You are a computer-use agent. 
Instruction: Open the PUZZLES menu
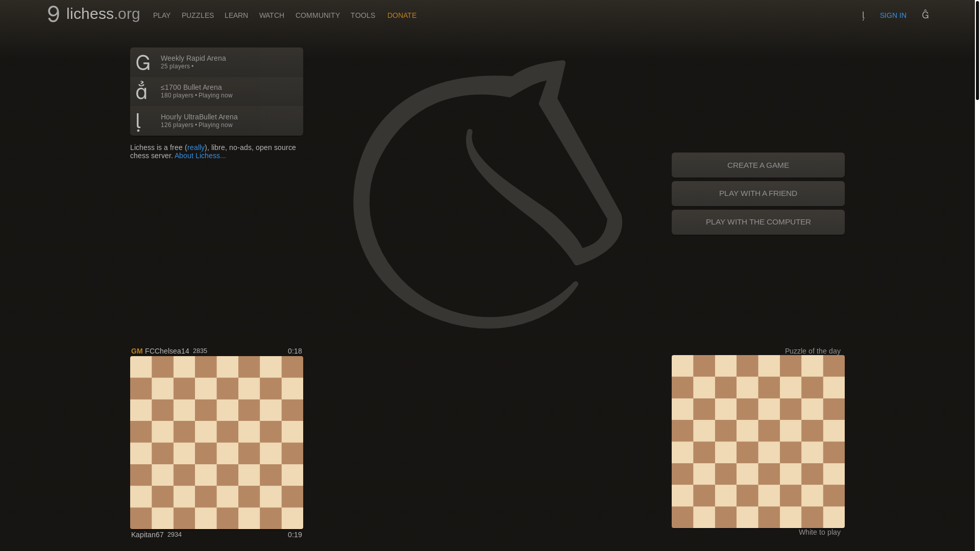198,15
